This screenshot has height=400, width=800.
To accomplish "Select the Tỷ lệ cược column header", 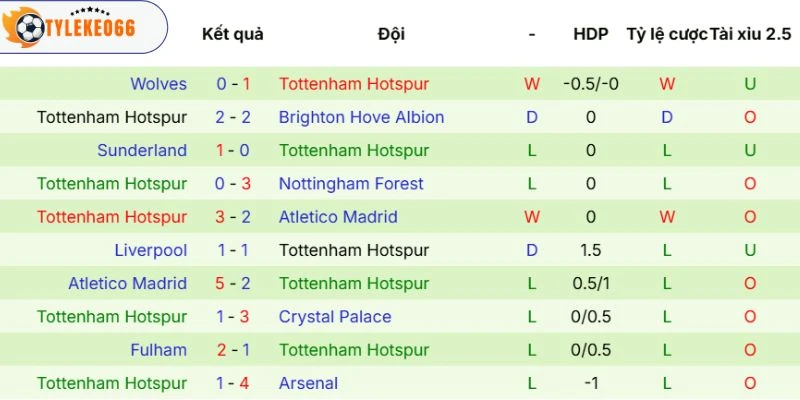I will pos(667,34).
